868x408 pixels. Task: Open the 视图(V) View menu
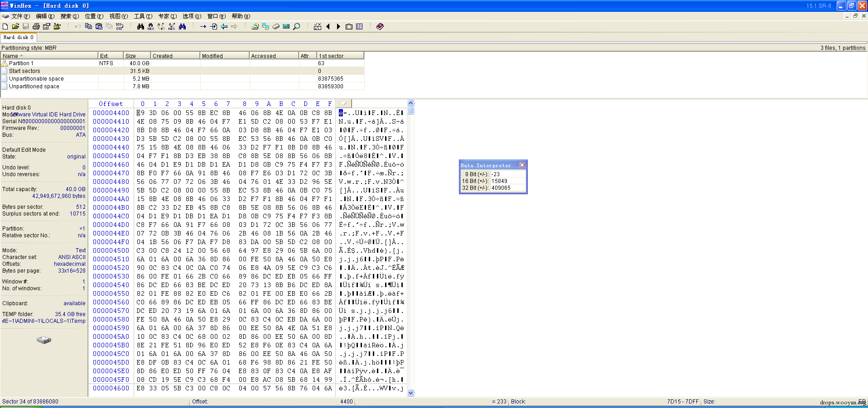coord(119,16)
